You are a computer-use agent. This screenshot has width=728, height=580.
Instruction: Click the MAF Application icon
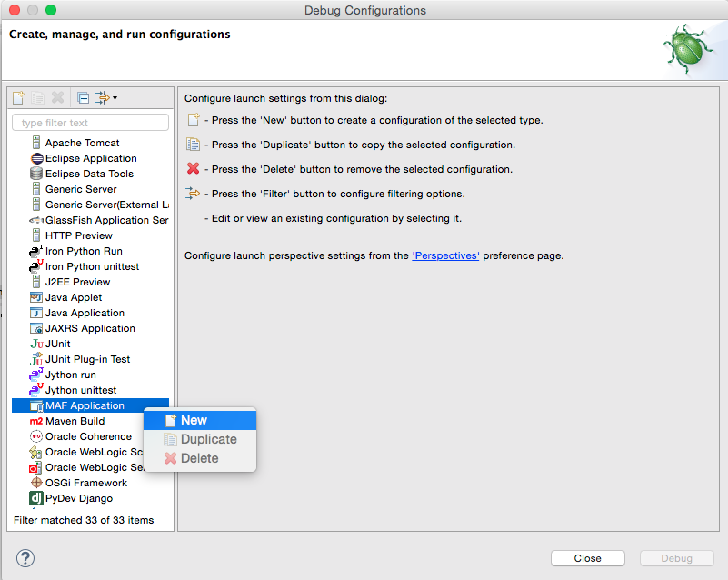click(36, 406)
